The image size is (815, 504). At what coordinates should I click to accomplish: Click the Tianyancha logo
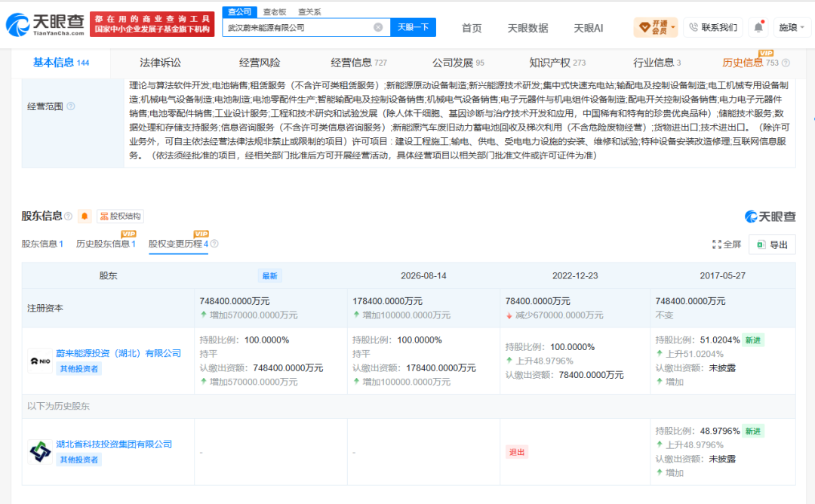(x=45, y=24)
